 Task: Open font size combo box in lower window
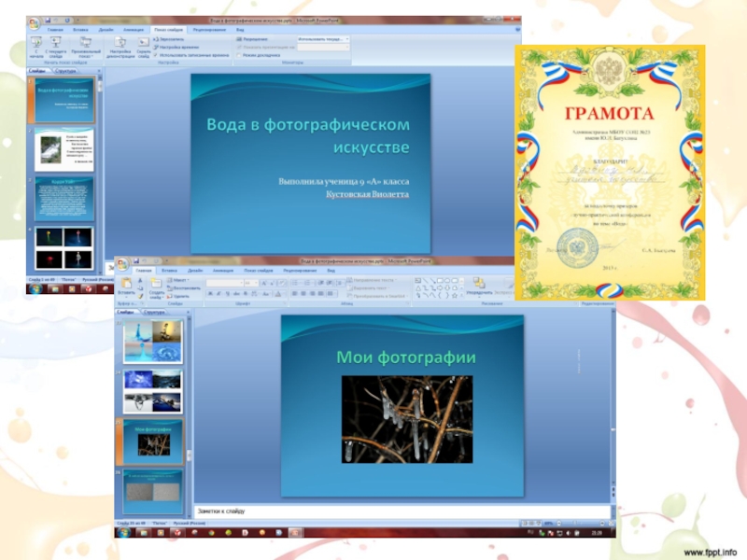(x=251, y=283)
